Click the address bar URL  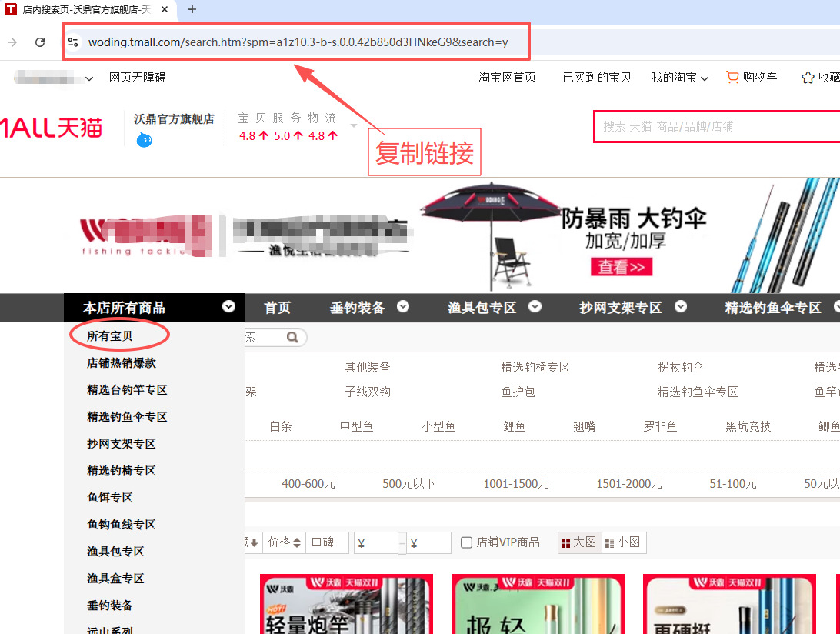tap(298, 42)
